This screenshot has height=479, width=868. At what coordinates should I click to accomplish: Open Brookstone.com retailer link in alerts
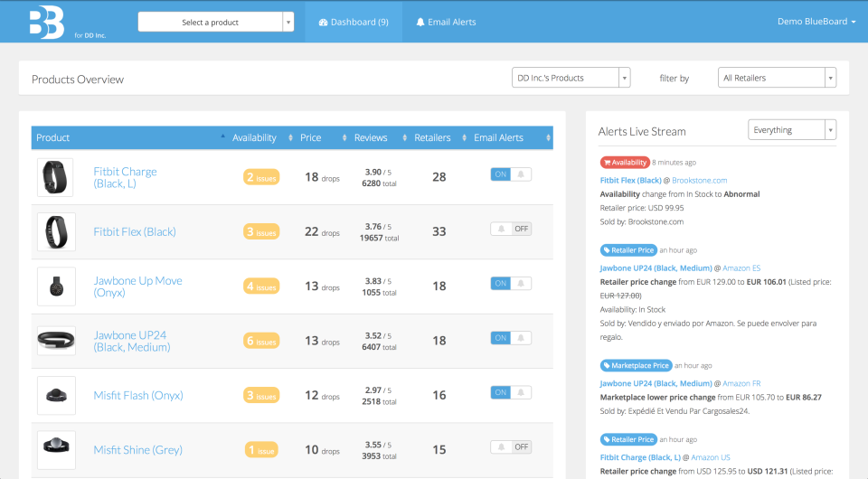(700, 181)
